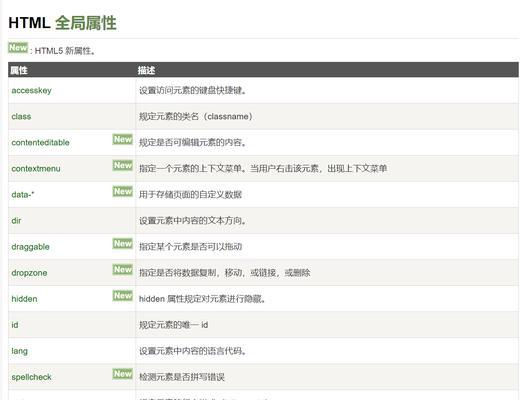Open the data-* attribute link
The image size is (522, 400).
pyautogui.click(x=23, y=195)
